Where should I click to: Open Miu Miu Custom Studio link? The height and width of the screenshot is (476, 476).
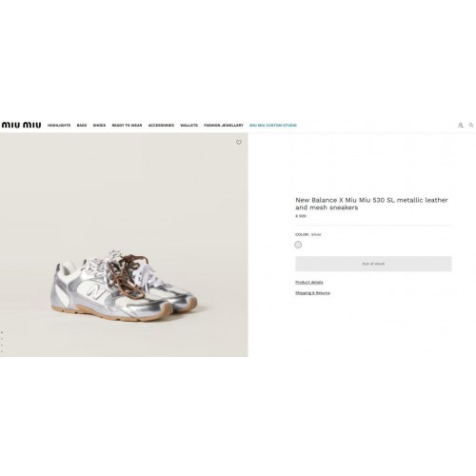[273, 126]
